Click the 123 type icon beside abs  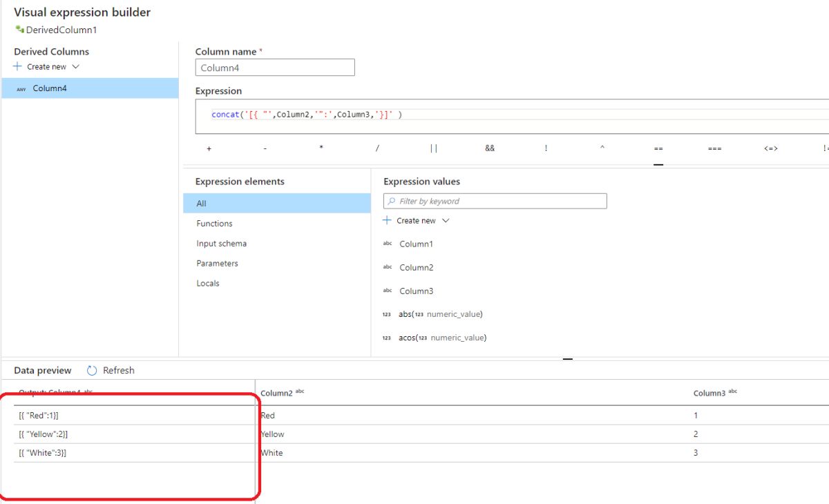[387, 315]
